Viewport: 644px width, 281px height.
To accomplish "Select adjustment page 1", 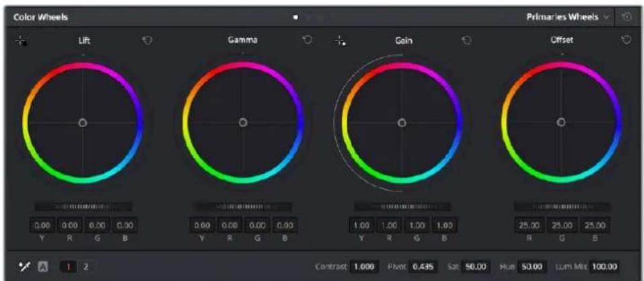I will point(69,267).
